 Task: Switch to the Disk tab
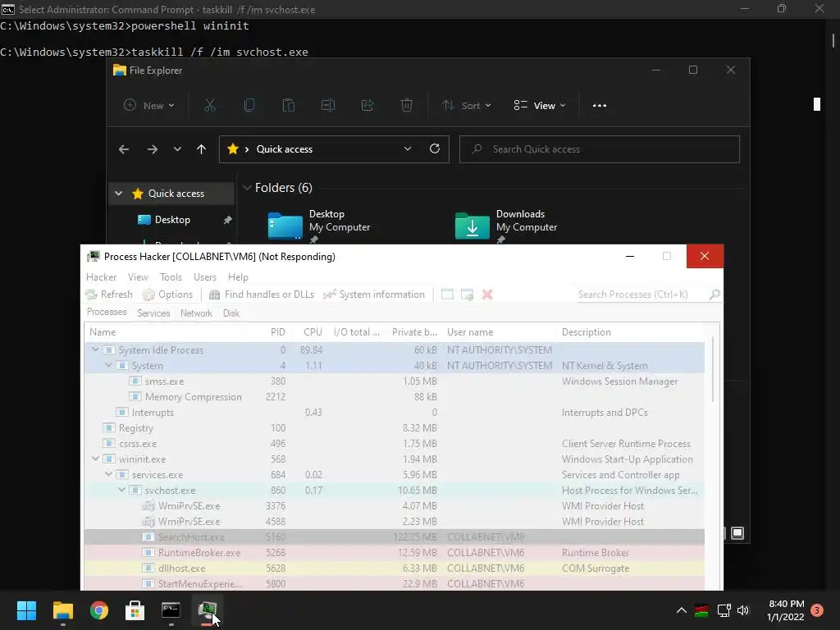231,313
